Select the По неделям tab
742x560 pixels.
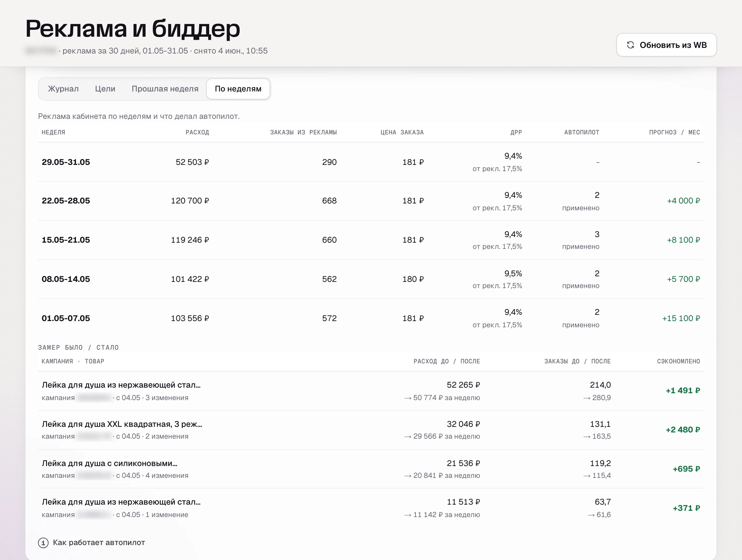pyautogui.click(x=238, y=89)
